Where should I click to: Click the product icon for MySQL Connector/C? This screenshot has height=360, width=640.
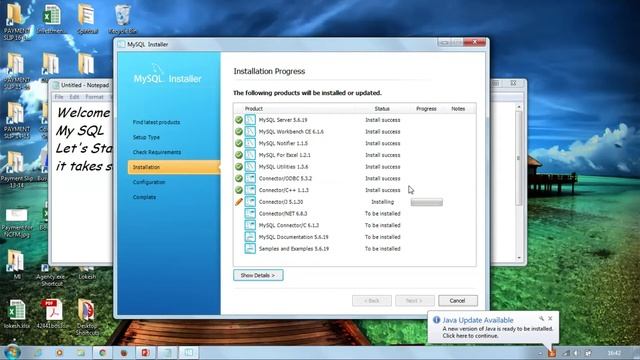point(250,225)
